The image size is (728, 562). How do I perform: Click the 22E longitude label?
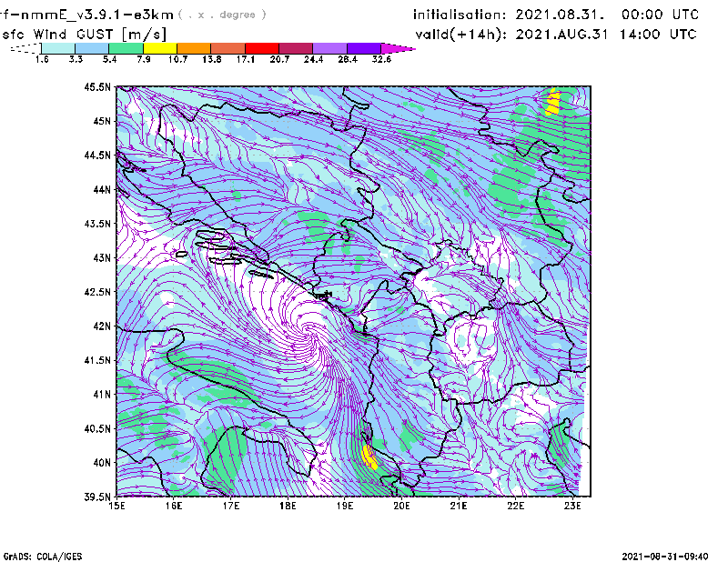tap(515, 506)
